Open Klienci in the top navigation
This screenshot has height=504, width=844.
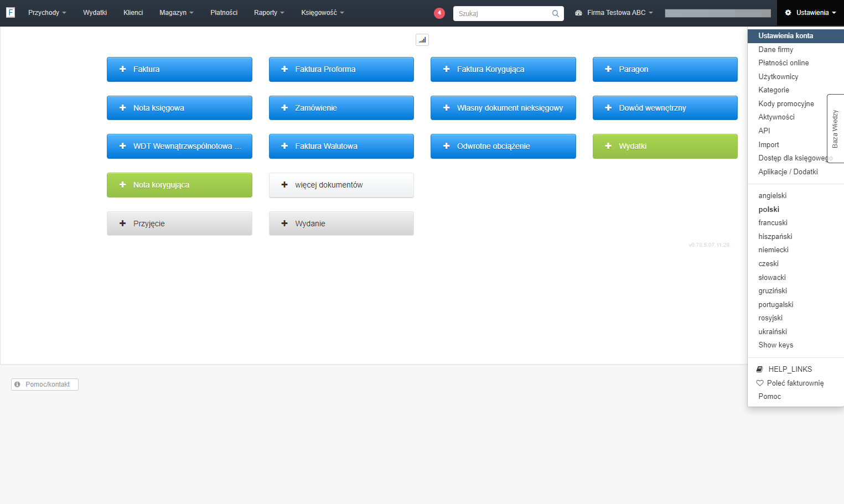point(133,13)
